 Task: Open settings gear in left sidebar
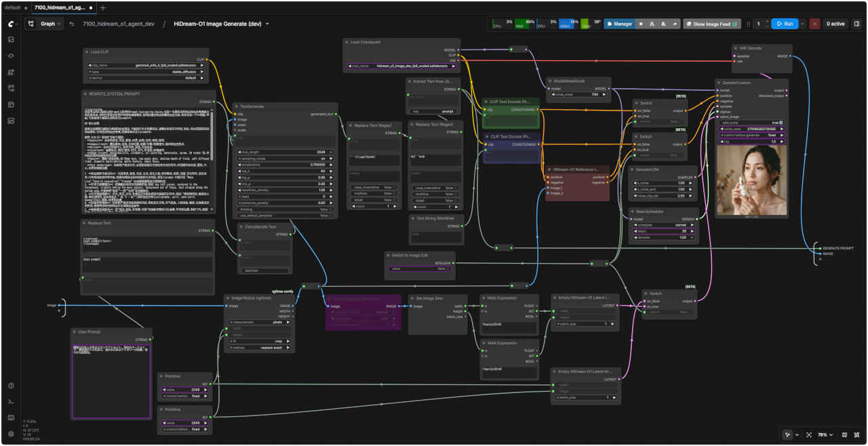point(11,434)
